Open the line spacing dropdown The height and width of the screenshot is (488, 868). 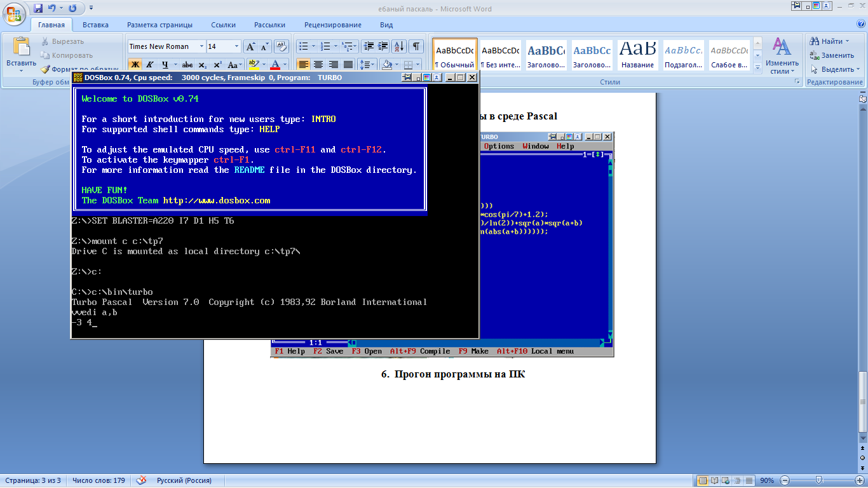click(366, 65)
